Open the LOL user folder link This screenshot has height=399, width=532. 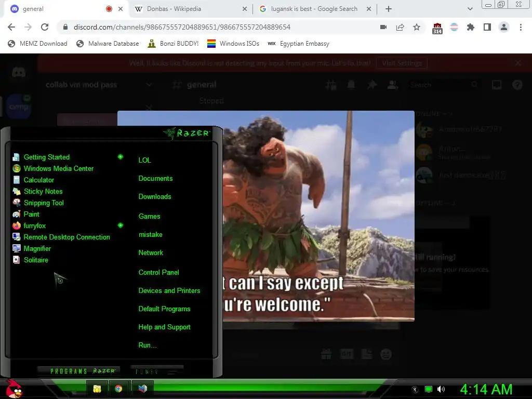144,160
